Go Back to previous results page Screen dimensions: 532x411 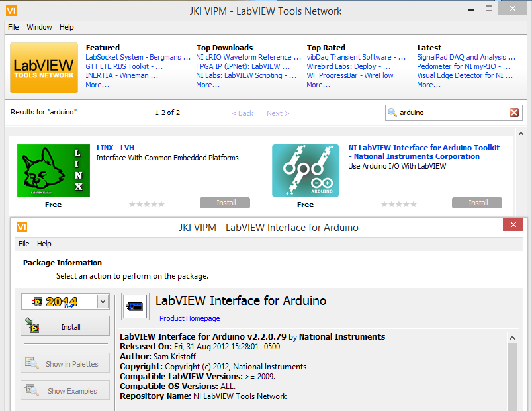243,113
